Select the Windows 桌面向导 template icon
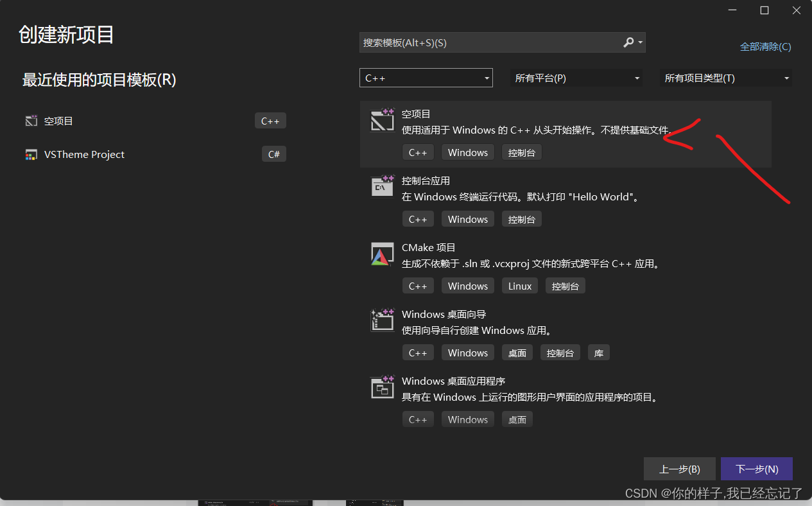 pyautogui.click(x=383, y=320)
